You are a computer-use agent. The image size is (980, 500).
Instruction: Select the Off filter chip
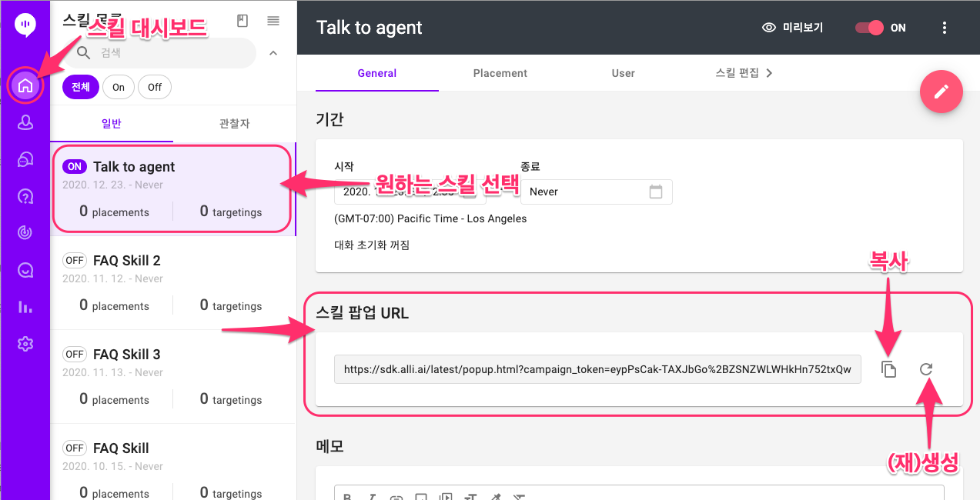[155, 87]
